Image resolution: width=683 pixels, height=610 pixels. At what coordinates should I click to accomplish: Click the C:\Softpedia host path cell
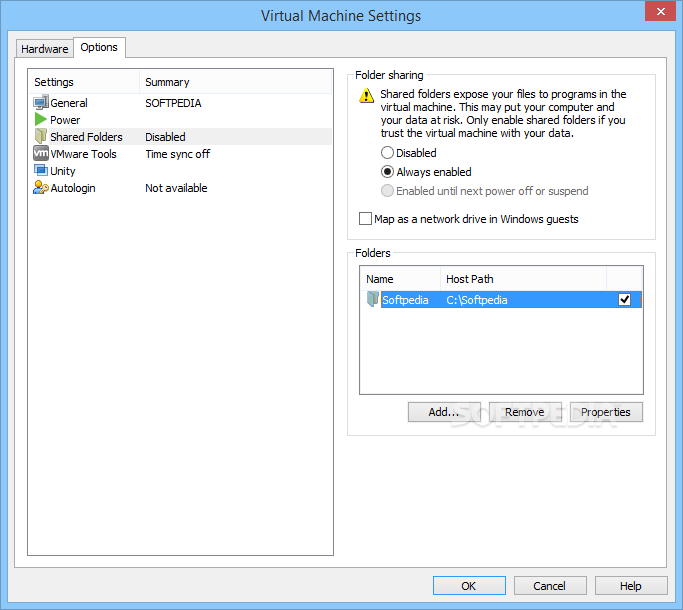click(477, 300)
